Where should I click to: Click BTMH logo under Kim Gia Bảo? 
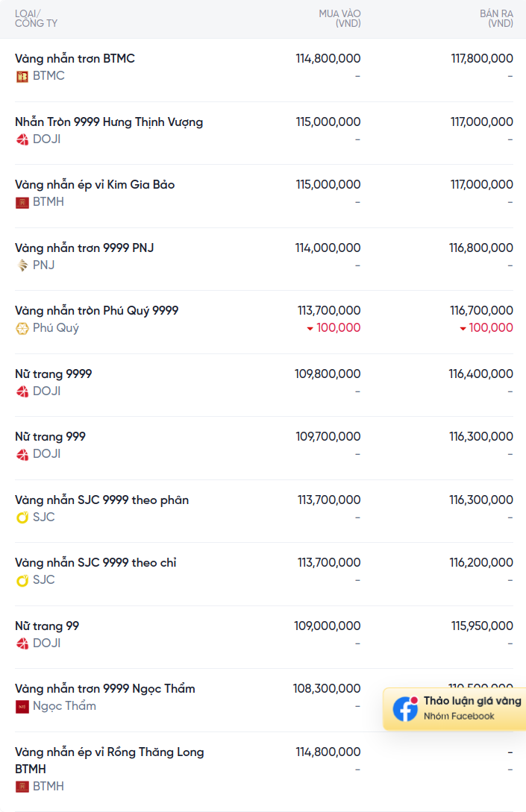pos(22,203)
